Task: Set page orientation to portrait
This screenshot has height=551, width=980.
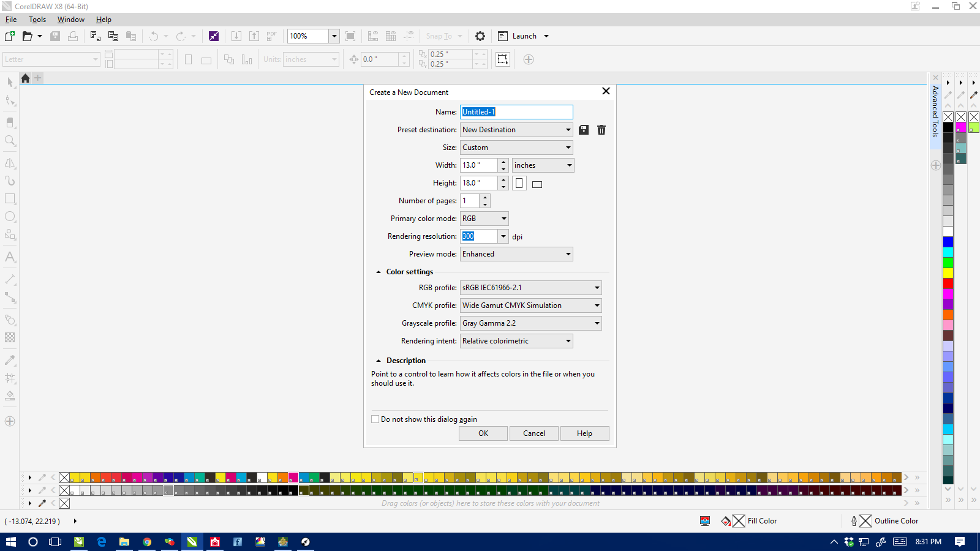Action: coord(519,182)
